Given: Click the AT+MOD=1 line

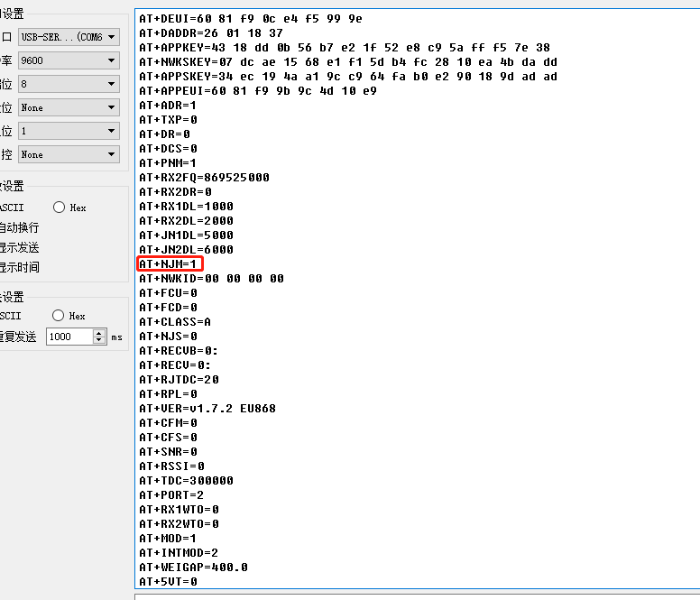Looking at the screenshot, I should [168, 539].
